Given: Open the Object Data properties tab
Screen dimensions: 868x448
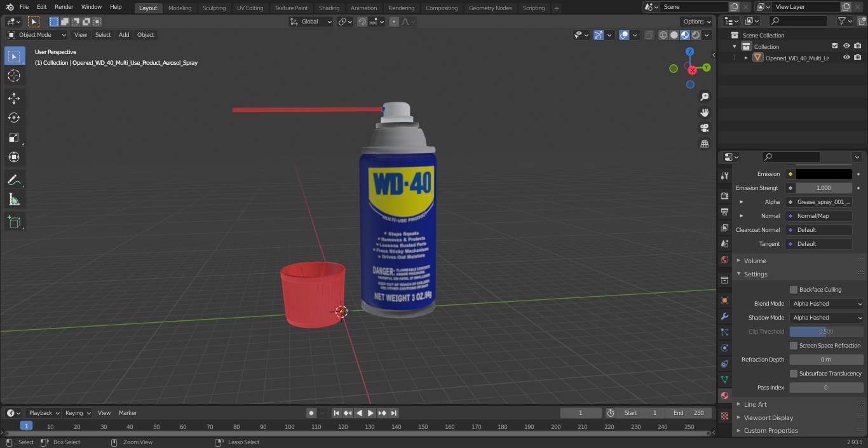Looking at the screenshot, I should coord(724,379).
